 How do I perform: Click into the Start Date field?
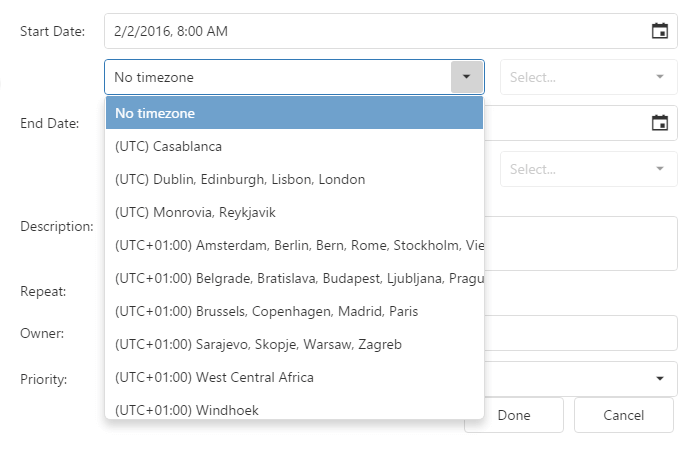(370, 31)
